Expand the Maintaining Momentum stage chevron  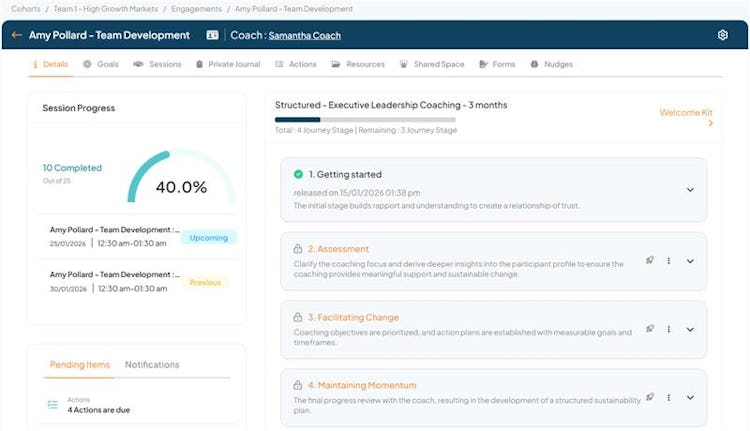click(x=690, y=398)
